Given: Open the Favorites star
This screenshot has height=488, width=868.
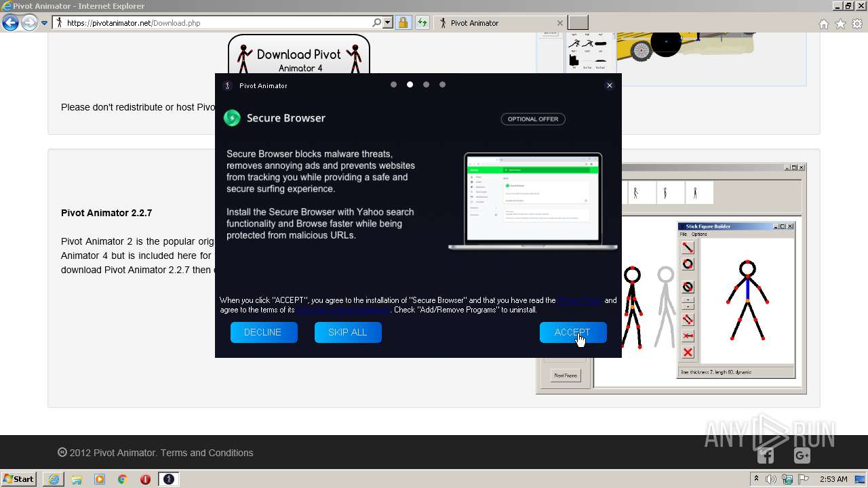Looking at the screenshot, I should coord(840,24).
